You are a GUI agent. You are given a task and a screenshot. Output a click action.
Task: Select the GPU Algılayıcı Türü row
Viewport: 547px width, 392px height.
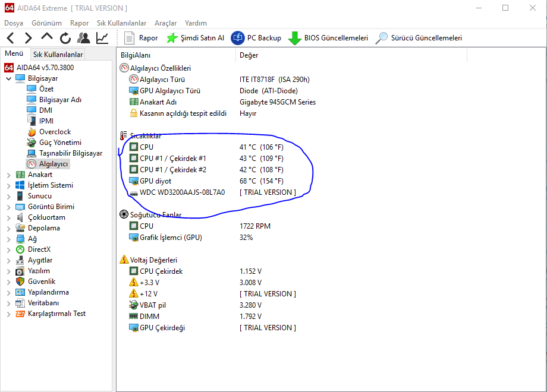click(x=213, y=91)
